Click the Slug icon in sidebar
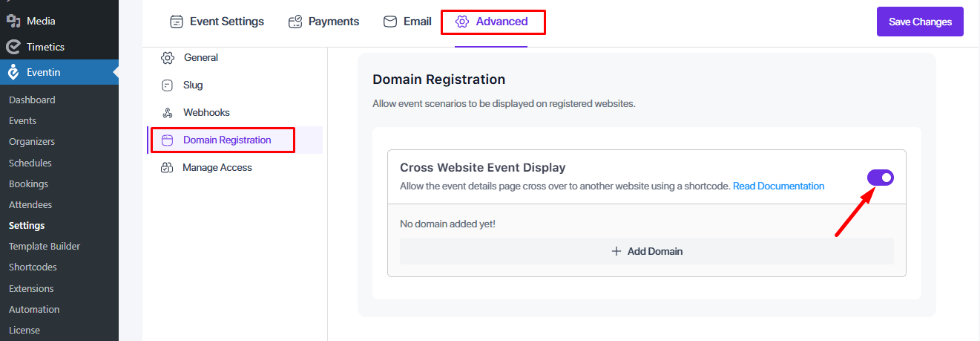 tap(168, 85)
